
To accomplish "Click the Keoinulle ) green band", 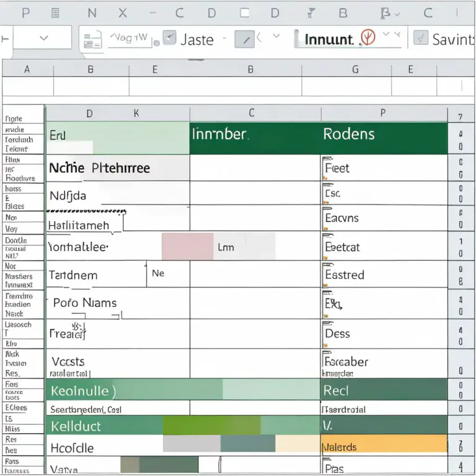I will click(183, 389).
